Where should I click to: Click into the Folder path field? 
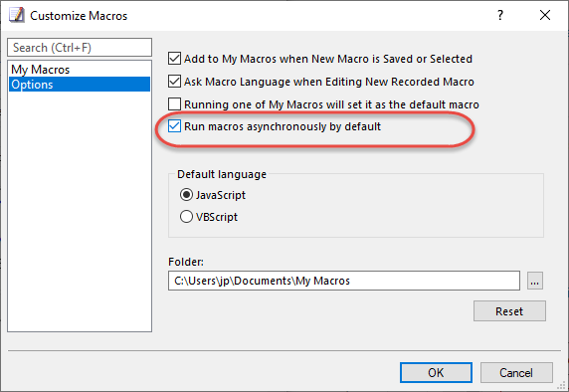[x=343, y=281]
